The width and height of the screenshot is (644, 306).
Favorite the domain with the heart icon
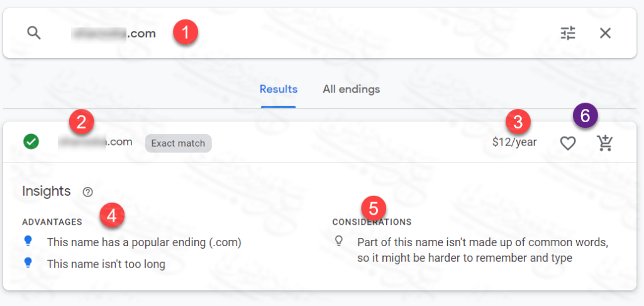(x=568, y=144)
